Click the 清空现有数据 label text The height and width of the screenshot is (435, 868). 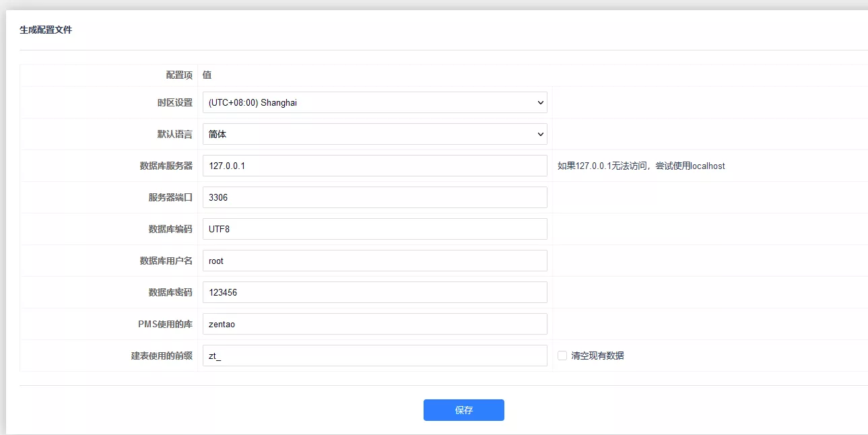tap(597, 356)
